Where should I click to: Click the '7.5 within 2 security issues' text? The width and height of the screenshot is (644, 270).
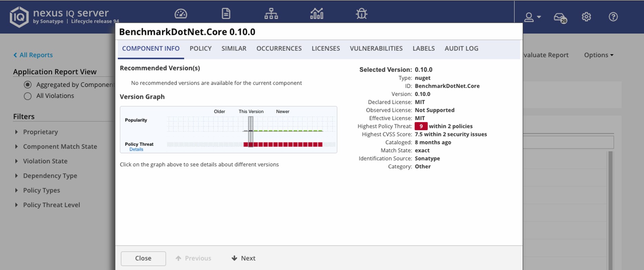coord(451,134)
